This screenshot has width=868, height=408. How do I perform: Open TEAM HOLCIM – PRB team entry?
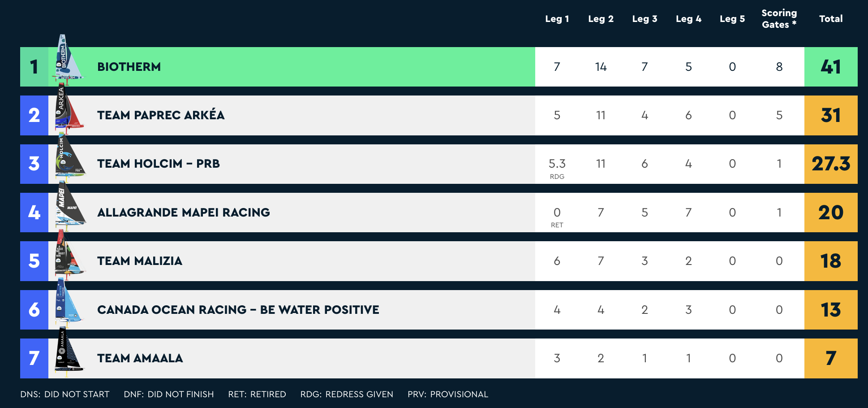159,164
